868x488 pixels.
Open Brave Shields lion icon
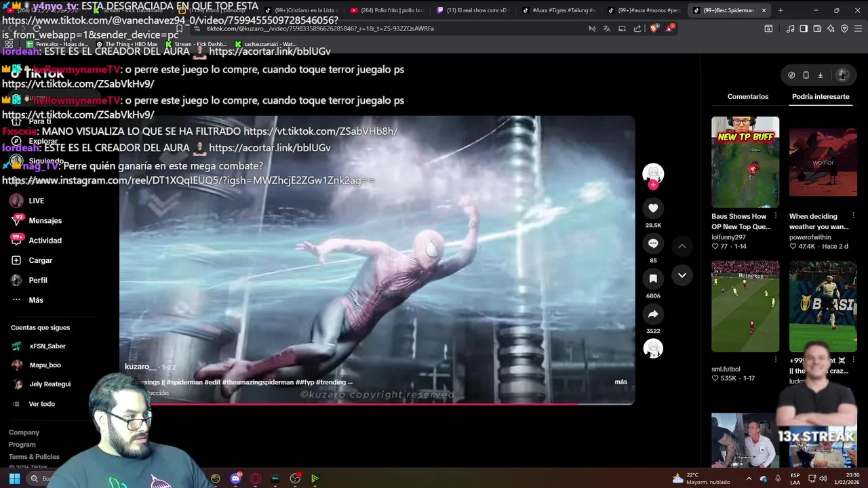(654, 28)
